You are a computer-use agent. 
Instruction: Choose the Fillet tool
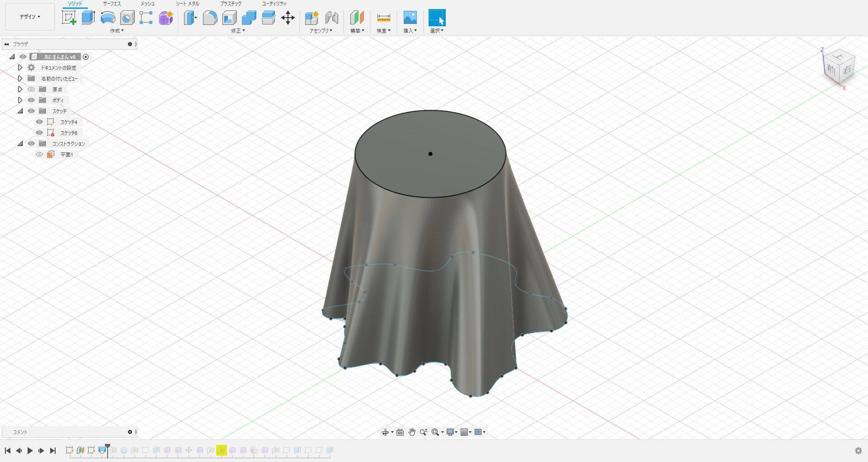pyautogui.click(x=210, y=18)
